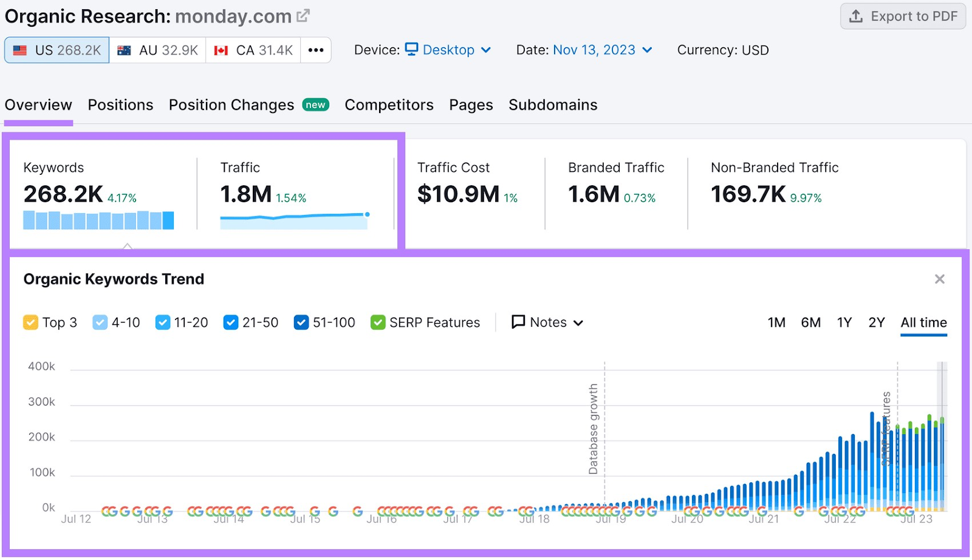Click Traffic 1.54% change value
This screenshot has height=560, width=972.
[291, 198]
